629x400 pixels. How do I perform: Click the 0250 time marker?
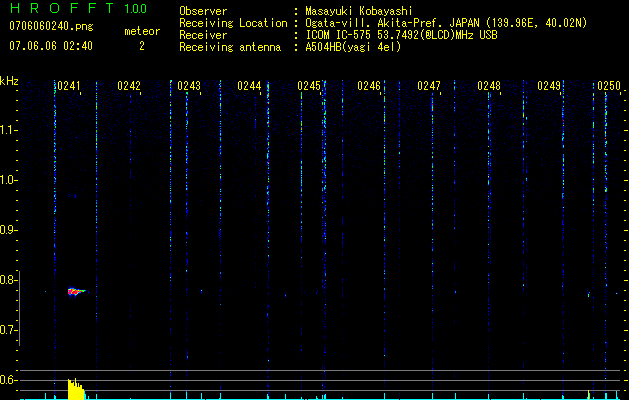[x=609, y=86]
